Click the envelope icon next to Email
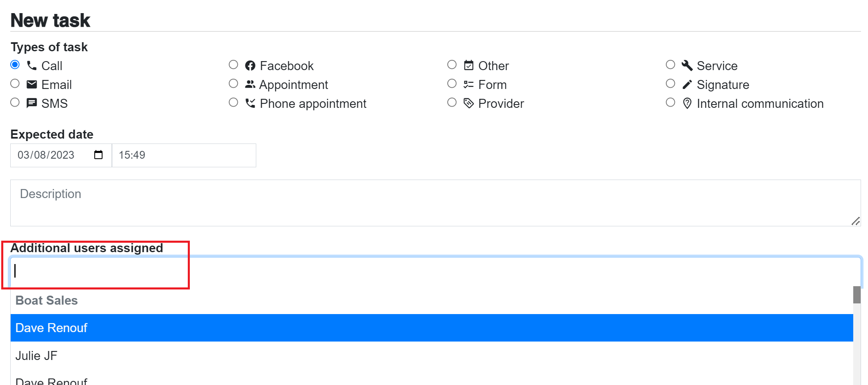Viewport: 868px width, 385px height. point(32,84)
